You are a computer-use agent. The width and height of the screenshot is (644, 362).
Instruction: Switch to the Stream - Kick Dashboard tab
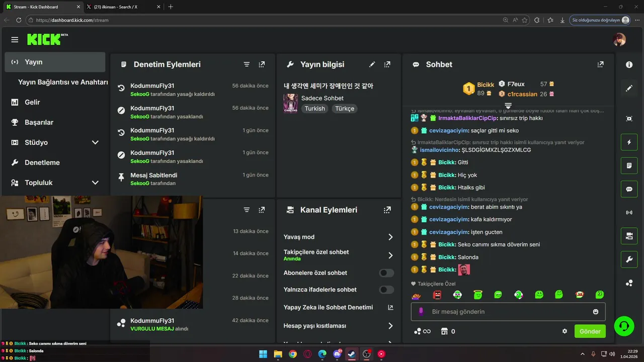(42, 7)
